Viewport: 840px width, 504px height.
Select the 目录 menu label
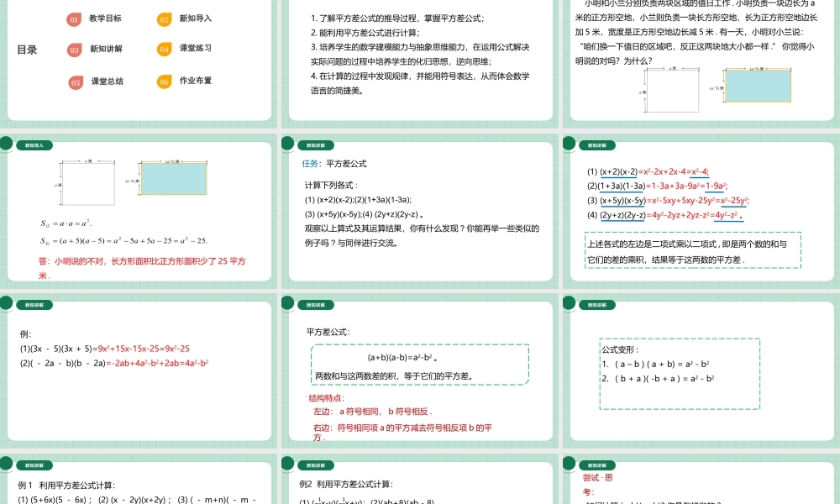(x=26, y=49)
